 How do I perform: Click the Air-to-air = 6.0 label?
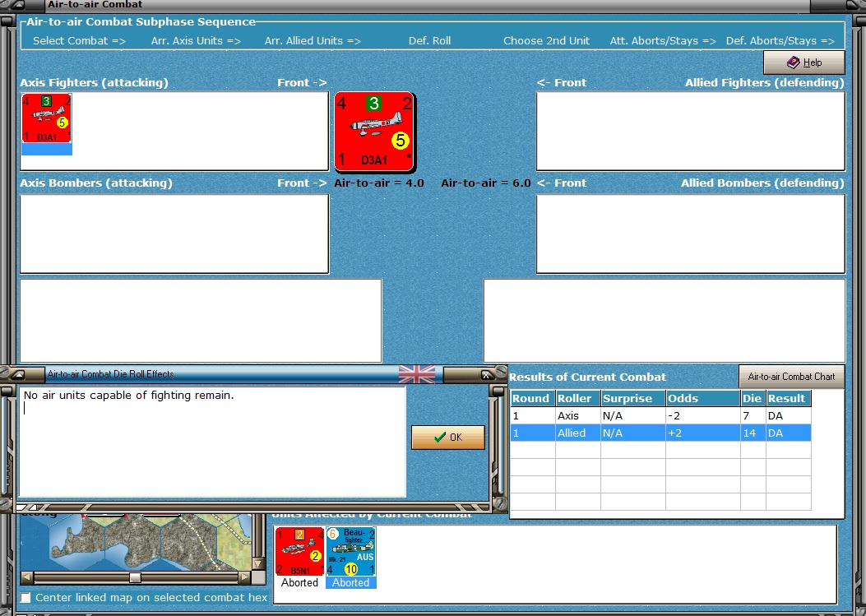click(486, 183)
